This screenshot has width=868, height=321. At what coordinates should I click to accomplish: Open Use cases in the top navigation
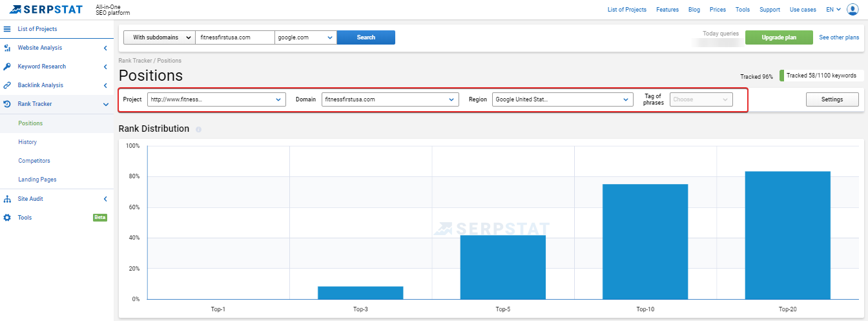[x=803, y=10]
